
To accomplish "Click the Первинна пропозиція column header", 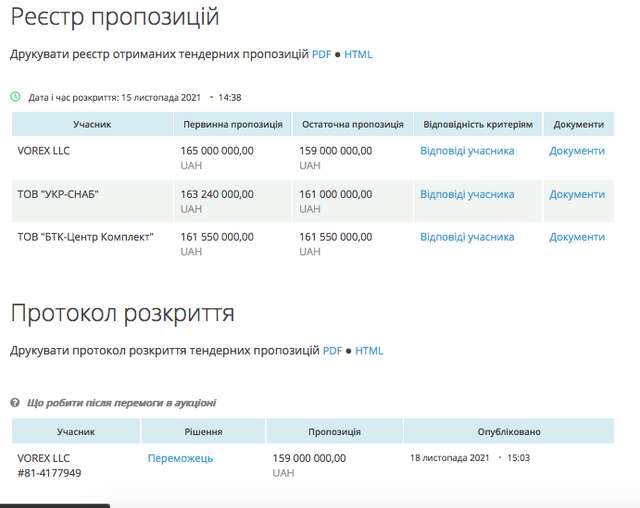I will click(232, 125).
